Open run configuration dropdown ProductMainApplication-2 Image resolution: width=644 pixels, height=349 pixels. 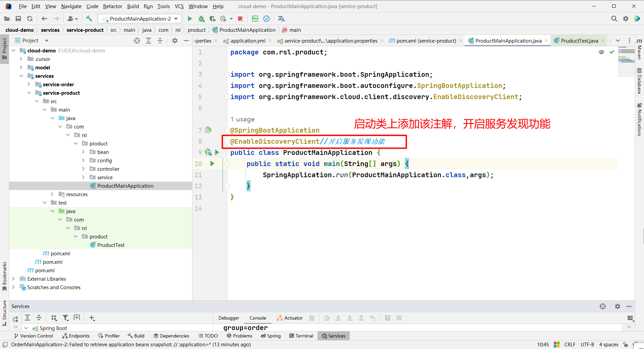pyautogui.click(x=140, y=19)
